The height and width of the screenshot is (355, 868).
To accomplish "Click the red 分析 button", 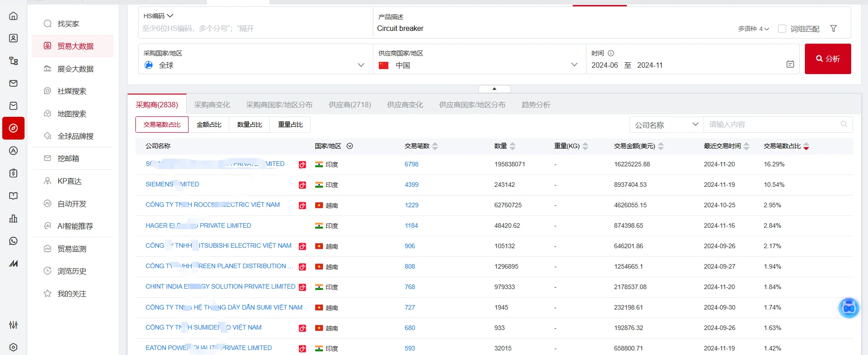I will (x=828, y=59).
